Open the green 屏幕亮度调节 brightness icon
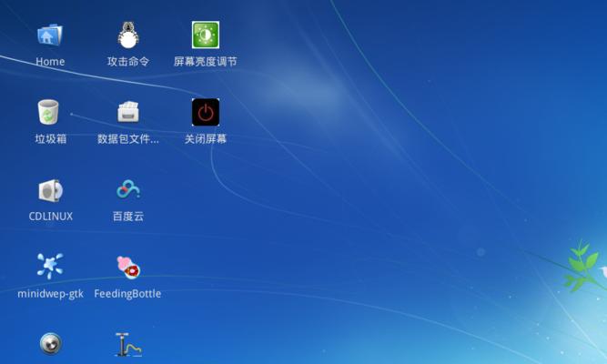The image size is (607, 364). click(206, 35)
